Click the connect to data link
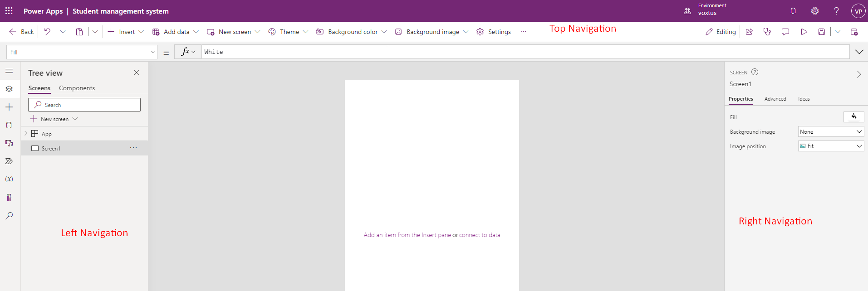 point(480,235)
